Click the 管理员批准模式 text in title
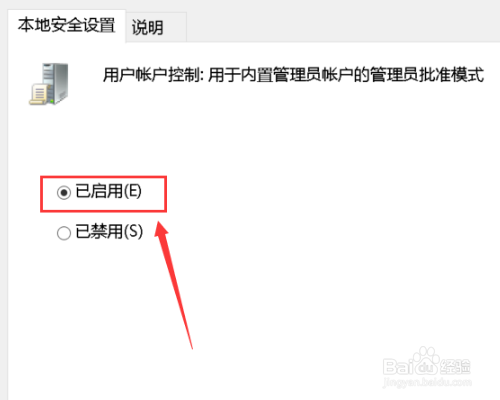This screenshot has width=500, height=400. click(x=427, y=75)
